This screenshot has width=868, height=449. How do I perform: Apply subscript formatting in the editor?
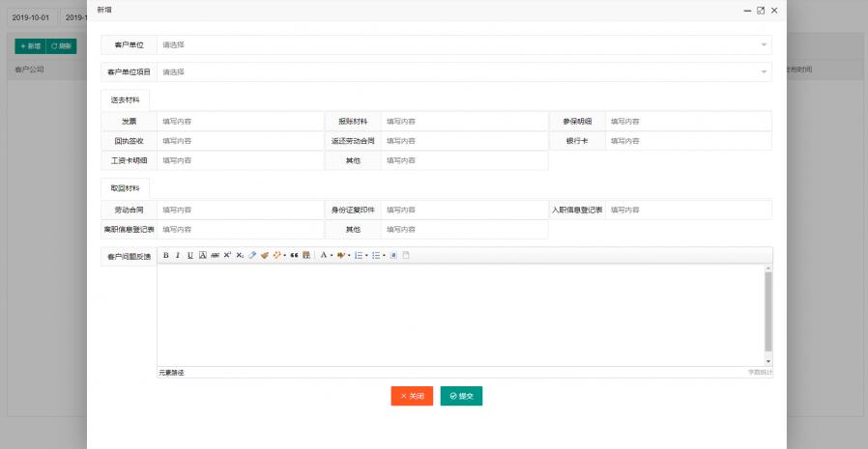tap(240, 255)
